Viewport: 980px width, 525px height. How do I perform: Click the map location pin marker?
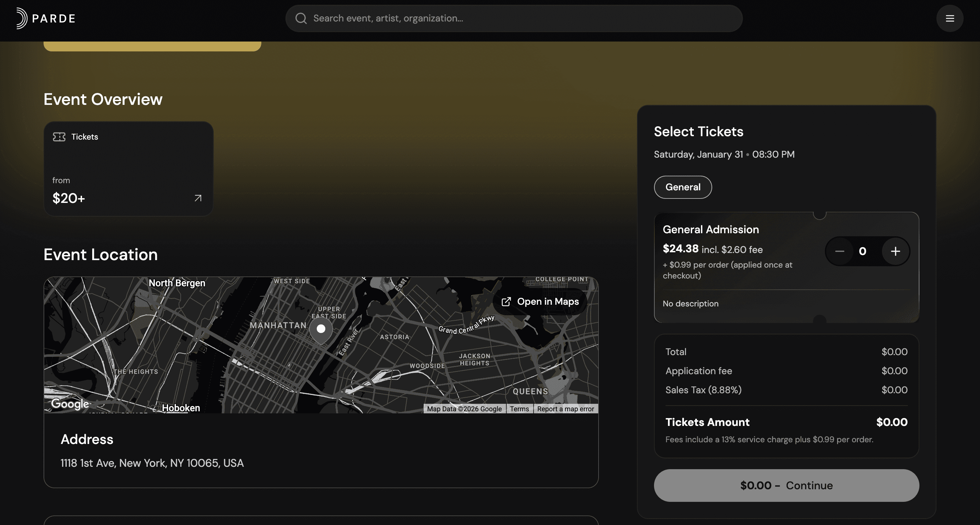[x=321, y=330]
